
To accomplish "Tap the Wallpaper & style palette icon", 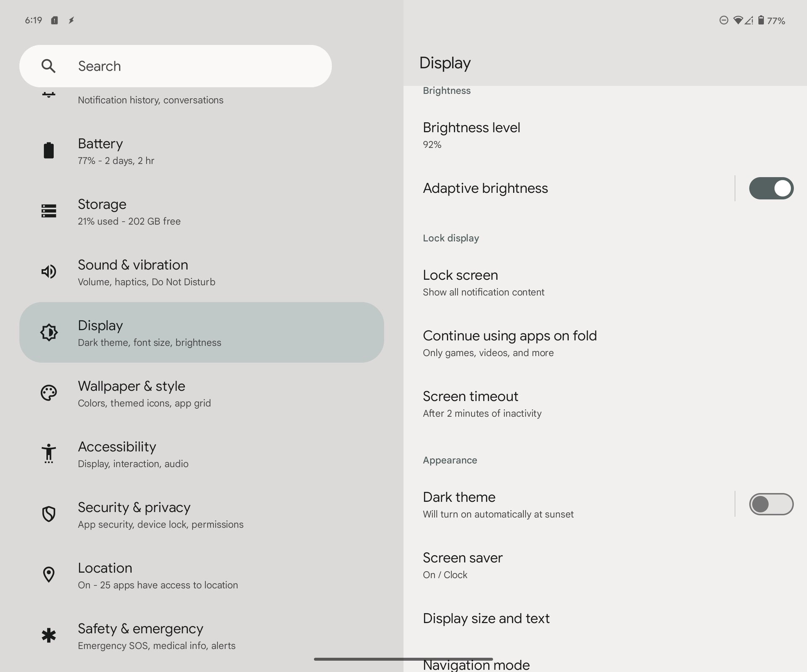I will pyautogui.click(x=49, y=393).
